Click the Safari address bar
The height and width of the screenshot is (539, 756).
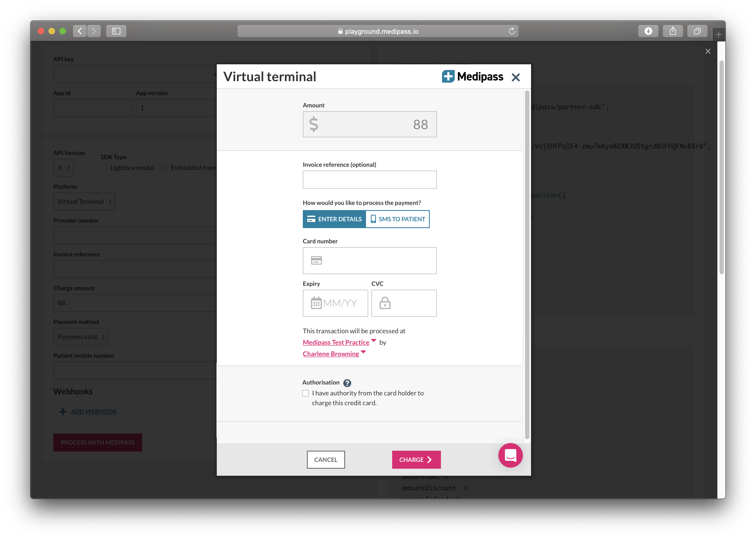coord(378,31)
